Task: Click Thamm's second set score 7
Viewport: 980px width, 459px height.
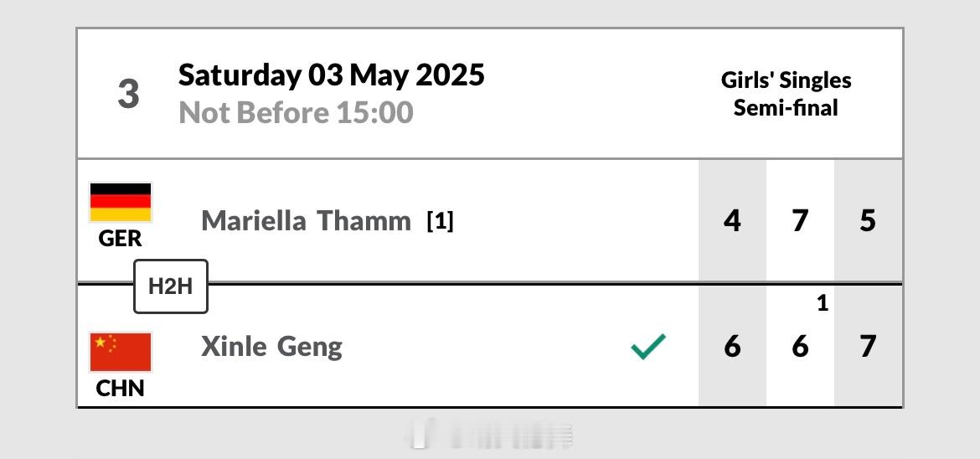Action: pos(800,221)
